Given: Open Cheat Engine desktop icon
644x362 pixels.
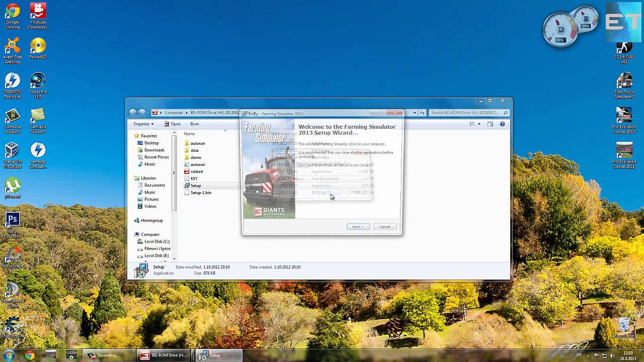Looking at the screenshot, I should (x=12, y=327).
